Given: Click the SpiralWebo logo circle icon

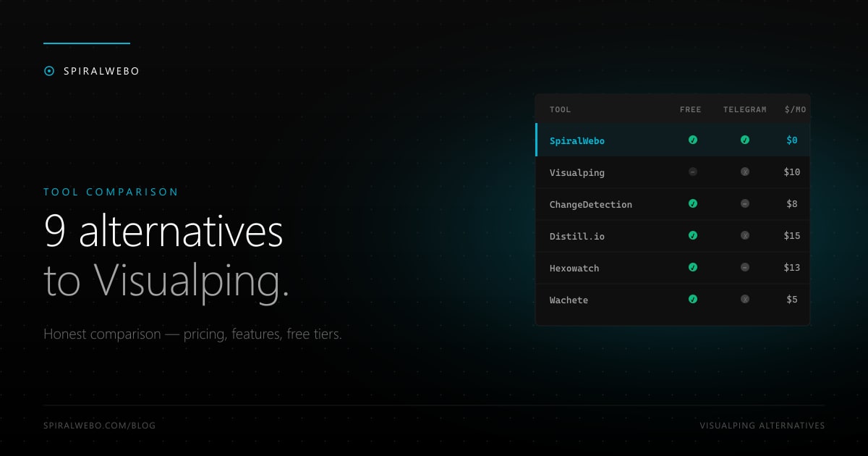Looking at the screenshot, I should coord(49,71).
